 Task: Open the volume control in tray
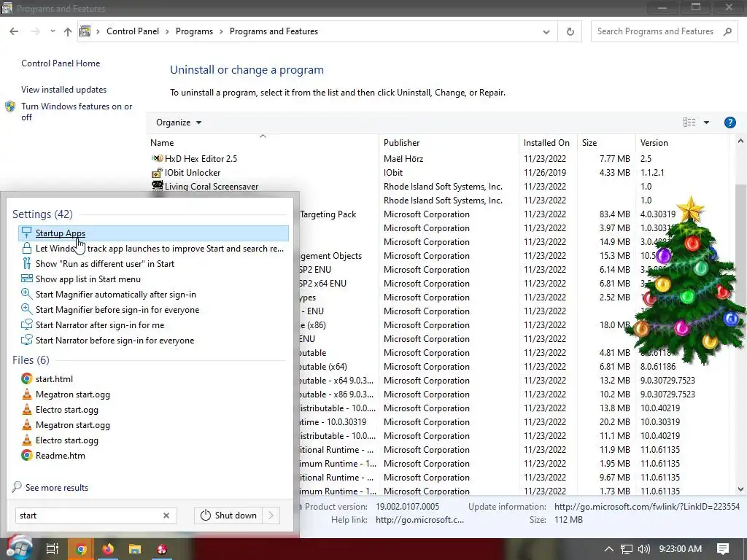[644, 549]
